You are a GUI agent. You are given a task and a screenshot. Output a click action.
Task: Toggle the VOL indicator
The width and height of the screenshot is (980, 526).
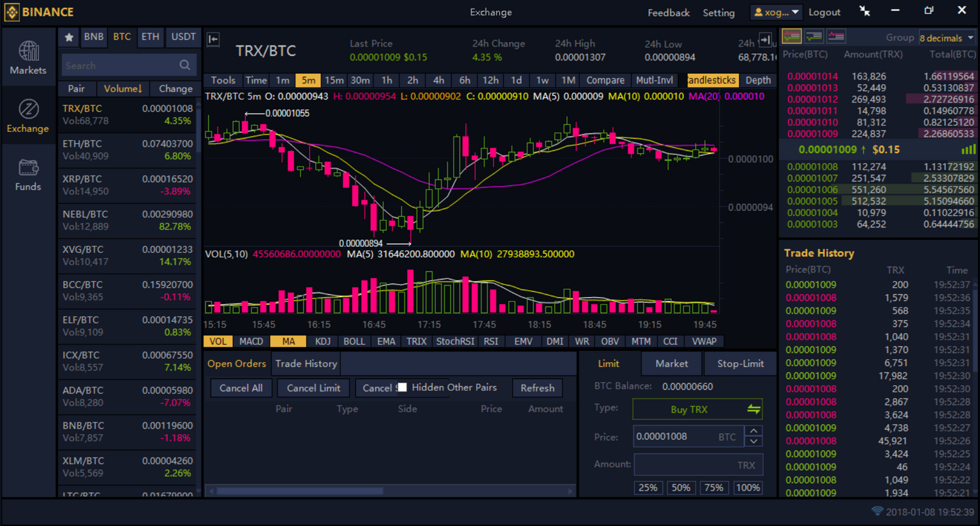[218, 341]
